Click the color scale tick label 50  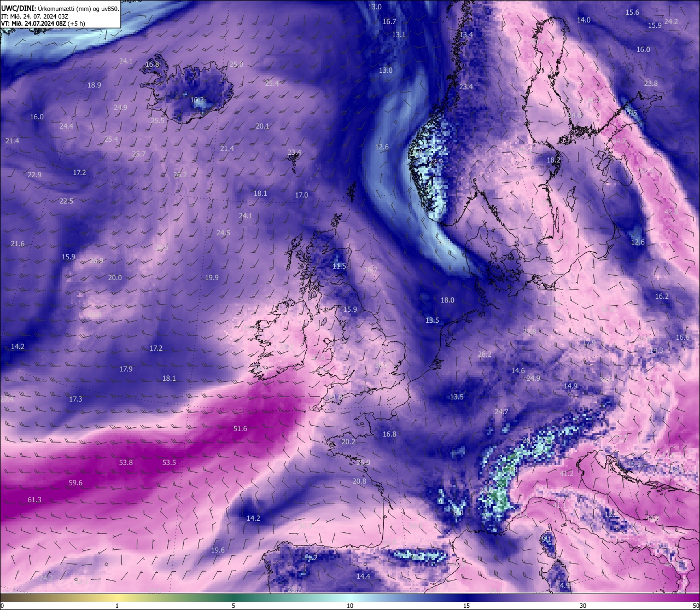(696, 606)
